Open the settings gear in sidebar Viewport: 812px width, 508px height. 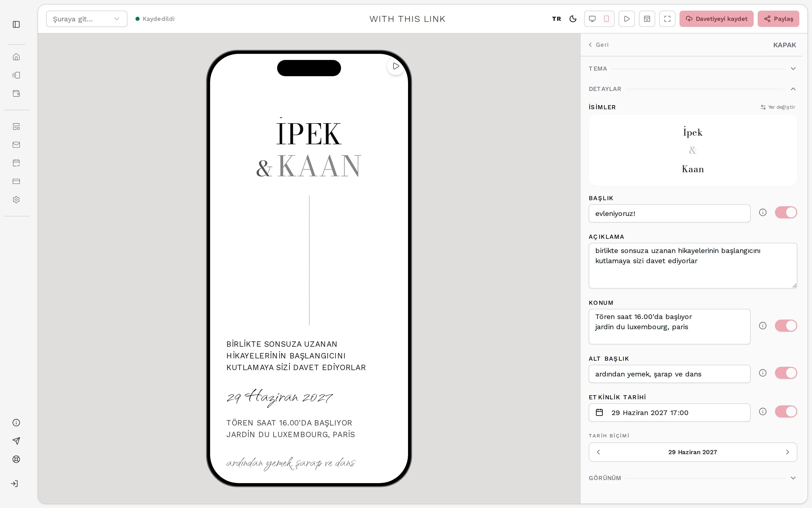pyautogui.click(x=16, y=200)
